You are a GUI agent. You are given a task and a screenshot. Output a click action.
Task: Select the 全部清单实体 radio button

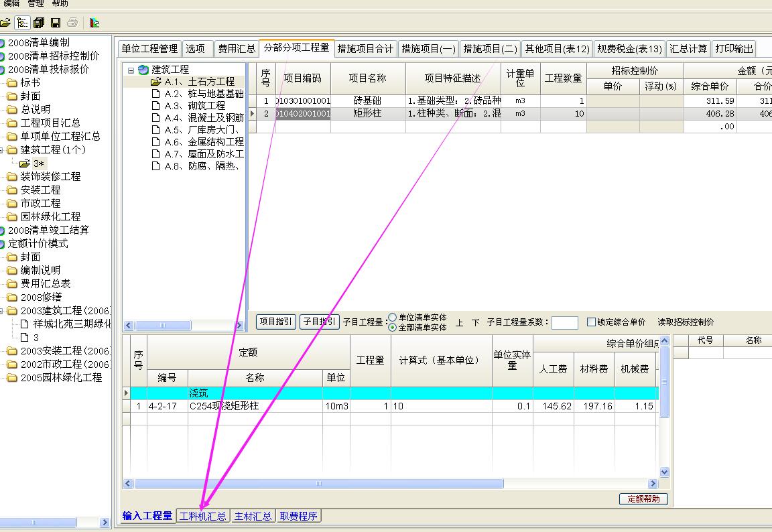point(393,327)
